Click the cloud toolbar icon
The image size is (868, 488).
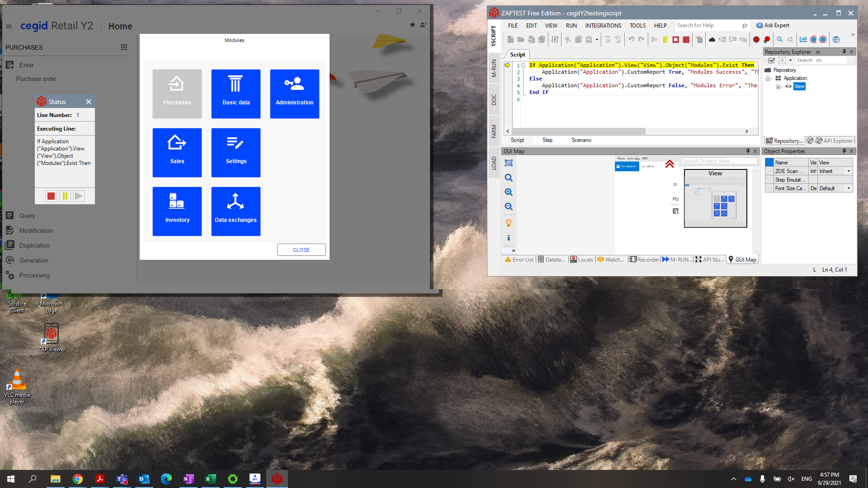point(712,40)
